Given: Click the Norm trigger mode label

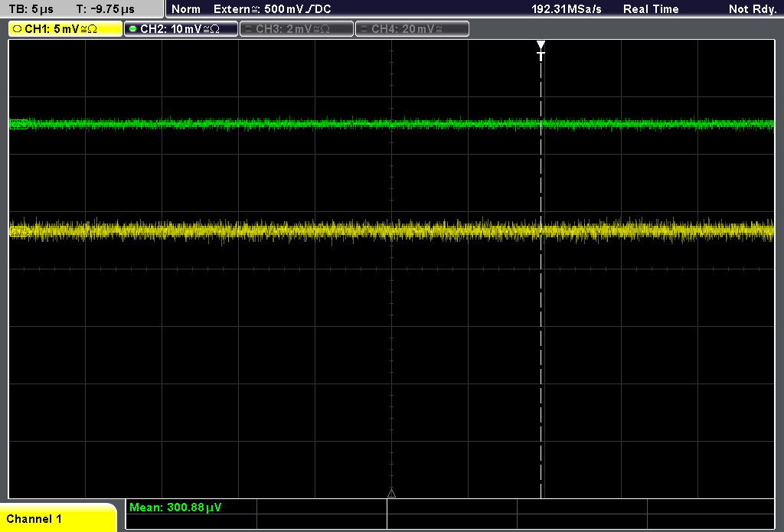Looking at the screenshot, I should click(x=186, y=9).
